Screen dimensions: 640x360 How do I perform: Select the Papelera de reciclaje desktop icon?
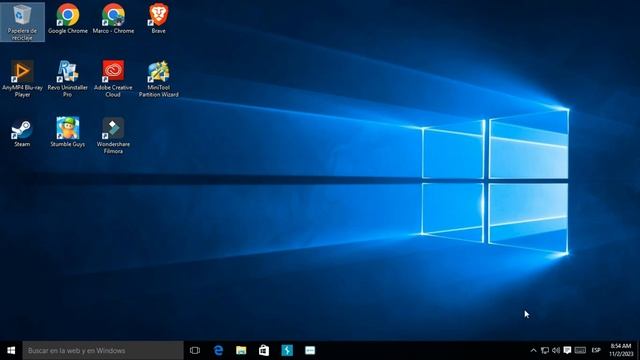tap(22, 22)
